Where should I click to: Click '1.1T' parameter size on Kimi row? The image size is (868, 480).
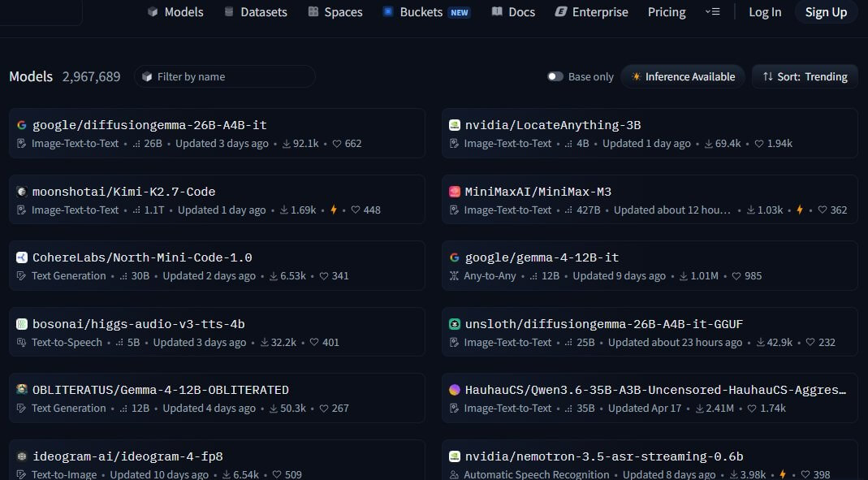154,210
